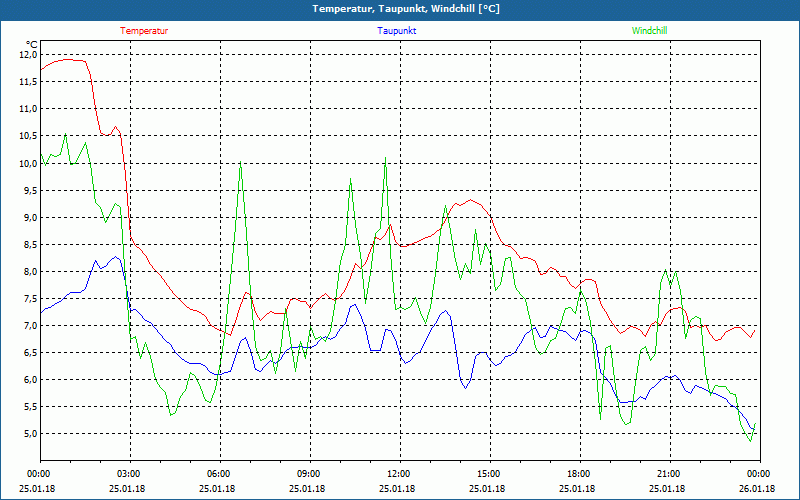The image size is (800, 500).
Task: Click the 11,0 y-axis value
Action: pos(28,109)
